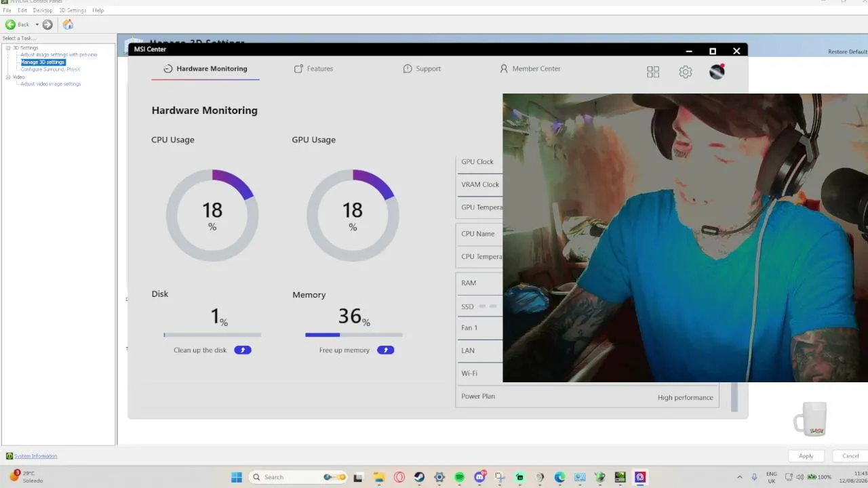
Task: Click the Memory usage progress bar
Action: pos(354,335)
